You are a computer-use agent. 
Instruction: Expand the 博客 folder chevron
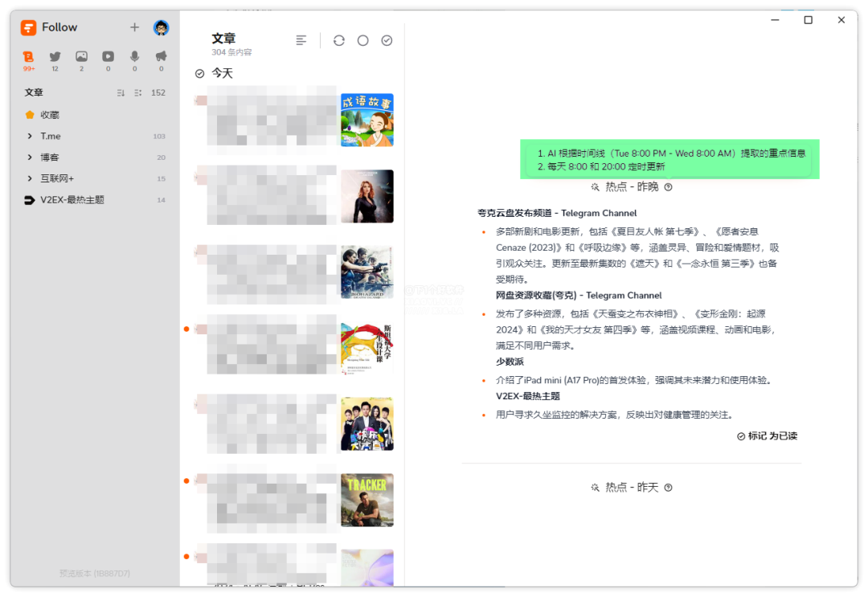[x=30, y=157]
